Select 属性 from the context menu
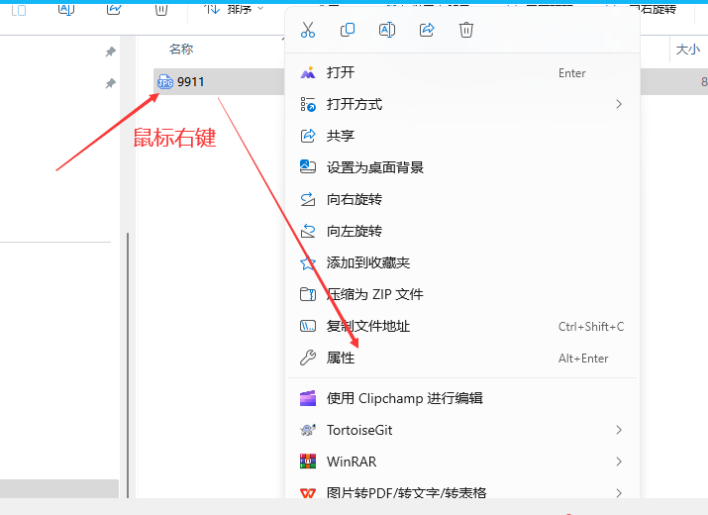 click(341, 358)
